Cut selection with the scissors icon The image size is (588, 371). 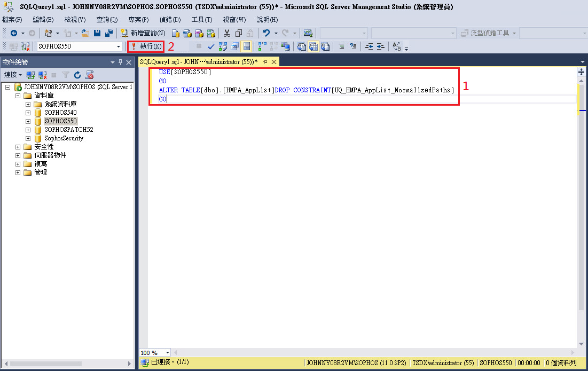(x=227, y=33)
